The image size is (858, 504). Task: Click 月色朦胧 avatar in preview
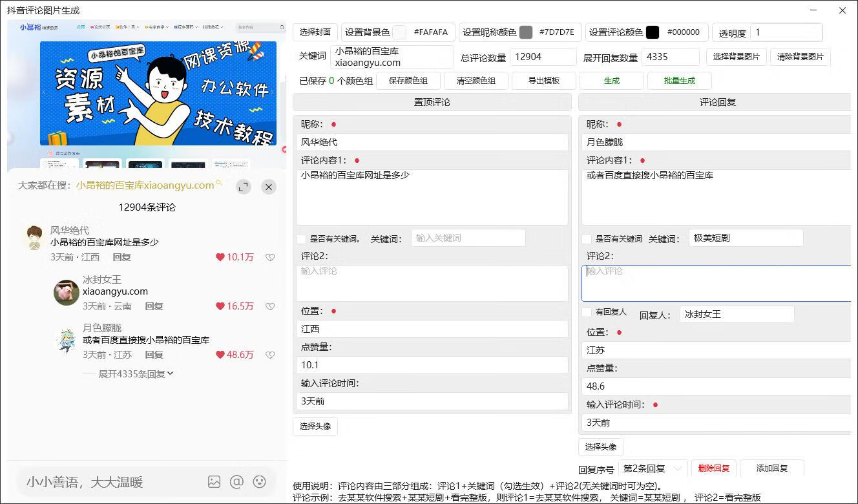67,341
